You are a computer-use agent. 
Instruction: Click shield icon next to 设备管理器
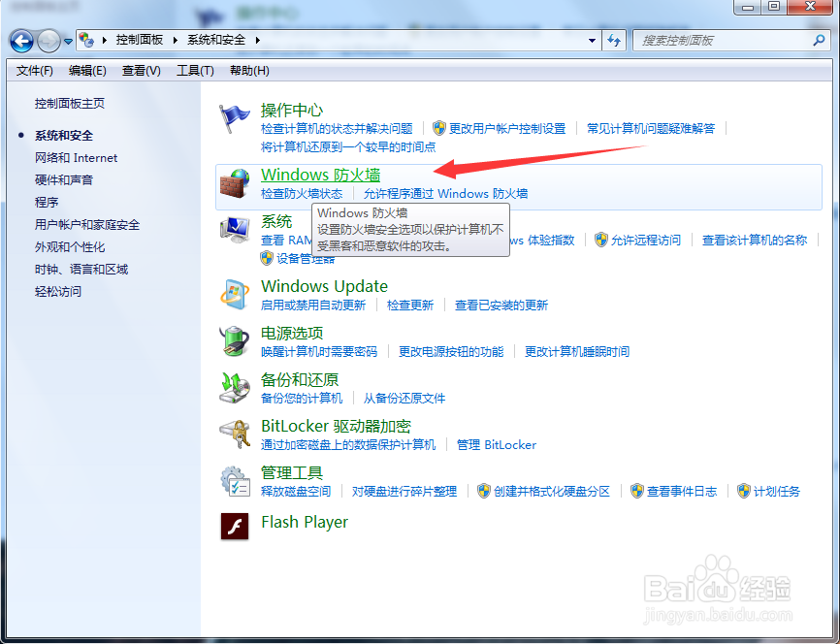(267, 258)
